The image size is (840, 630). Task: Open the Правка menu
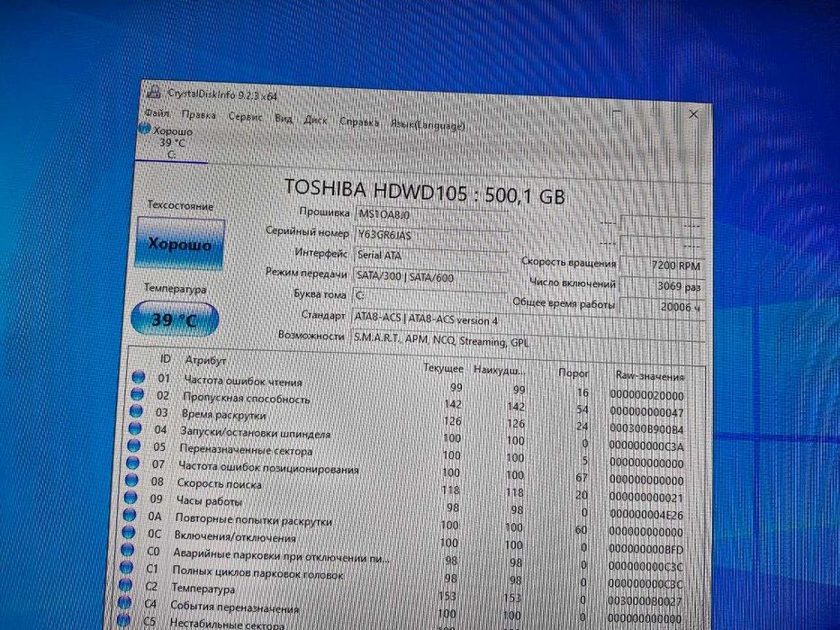coord(199,114)
